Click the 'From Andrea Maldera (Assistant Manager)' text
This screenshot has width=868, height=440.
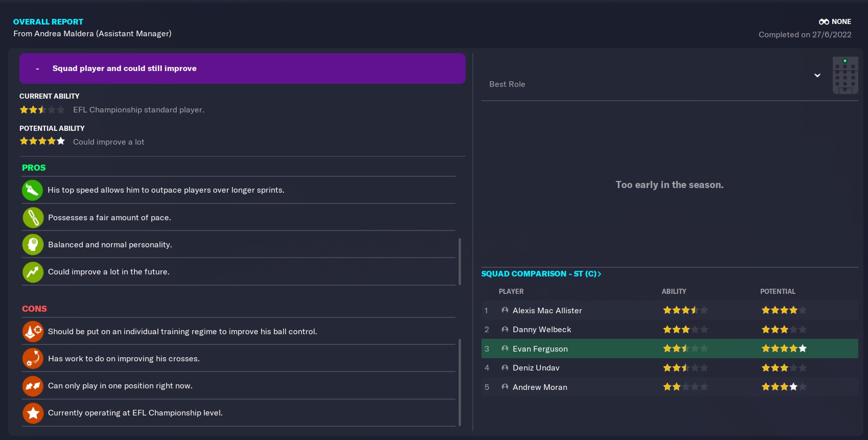[92, 34]
